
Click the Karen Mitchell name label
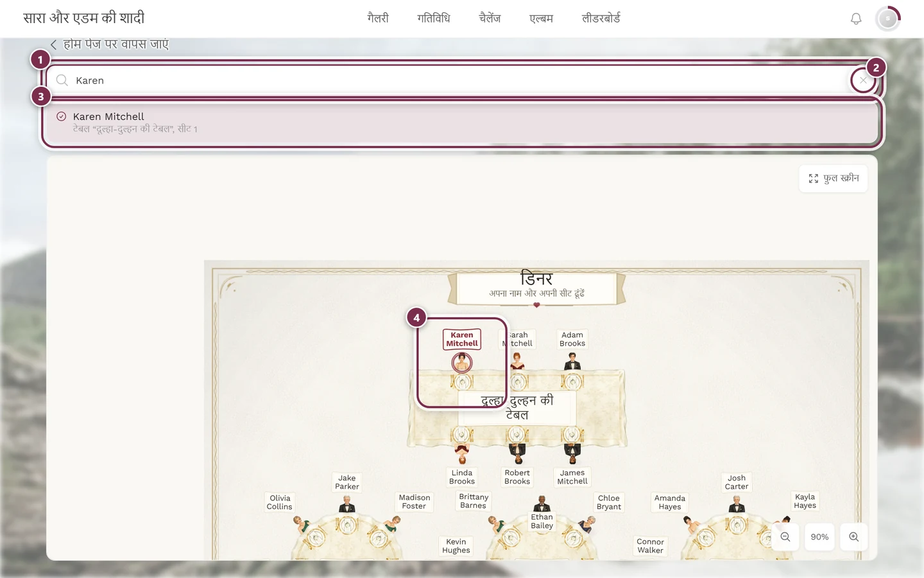click(x=462, y=339)
